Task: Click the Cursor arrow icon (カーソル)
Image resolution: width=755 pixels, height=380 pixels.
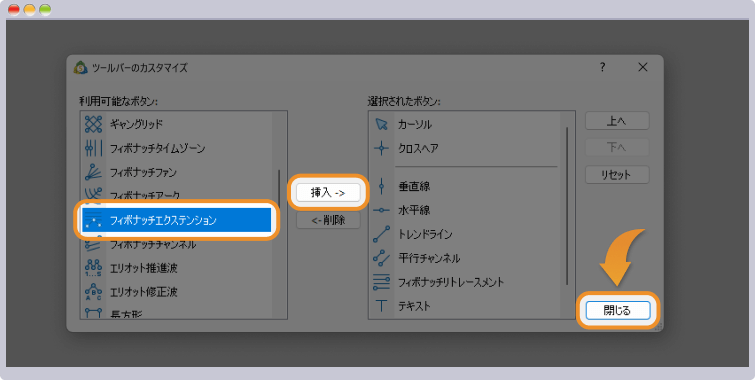Action: tap(381, 124)
